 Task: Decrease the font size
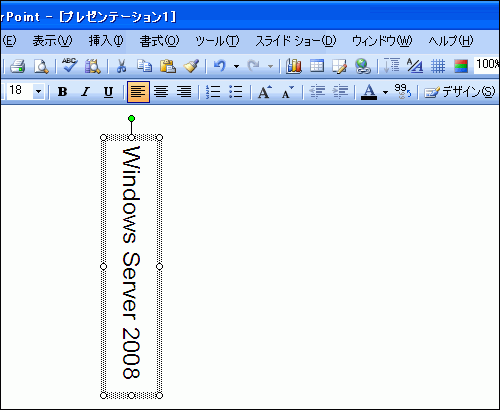coord(288,91)
